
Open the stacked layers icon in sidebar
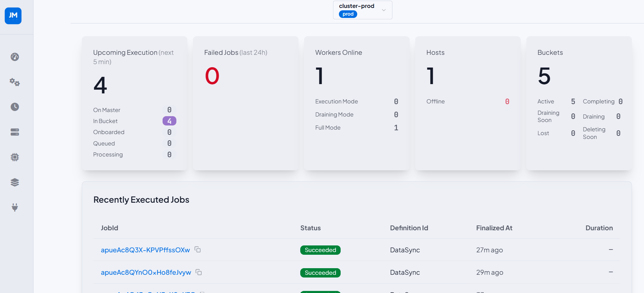point(15,182)
